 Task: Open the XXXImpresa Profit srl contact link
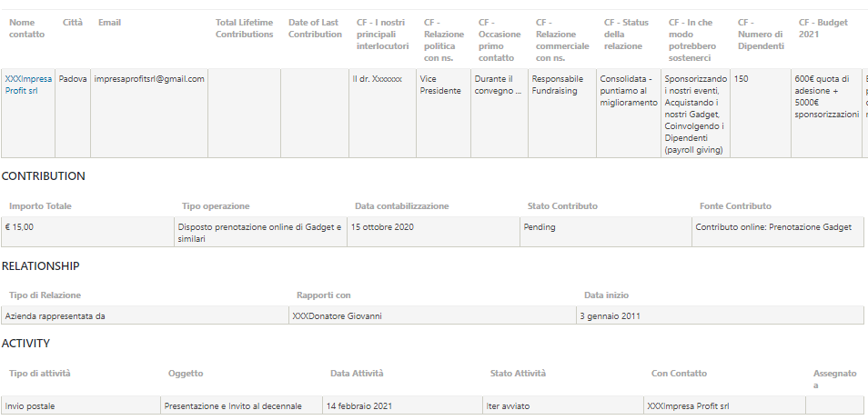[x=28, y=85]
